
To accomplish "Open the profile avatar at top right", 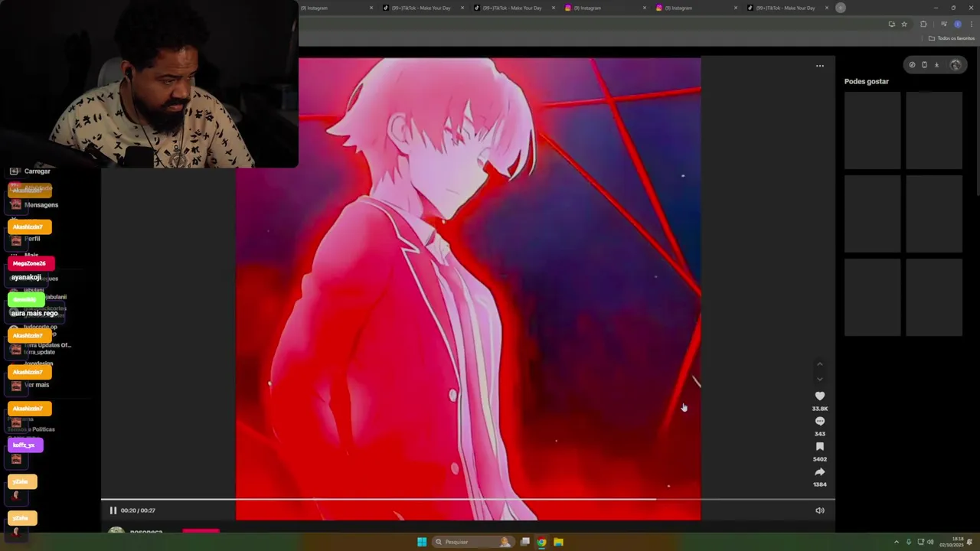I will pyautogui.click(x=955, y=65).
